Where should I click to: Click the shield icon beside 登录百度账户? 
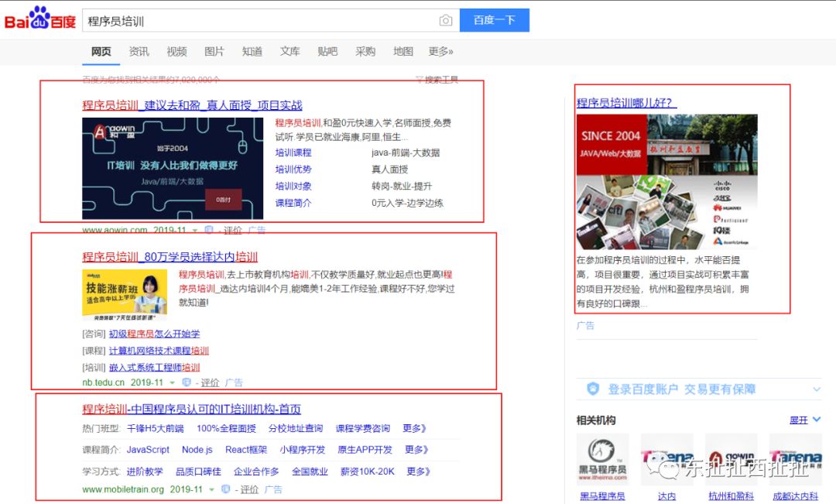pos(593,389)
